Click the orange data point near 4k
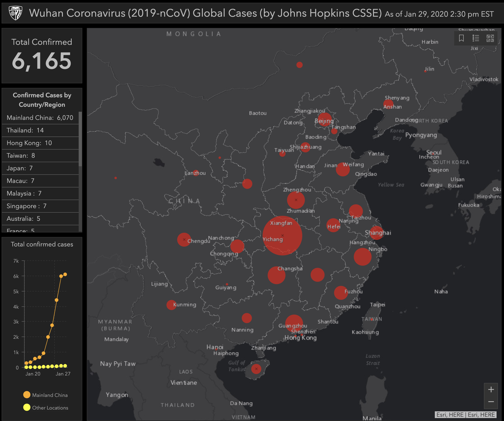 point(57,300)
